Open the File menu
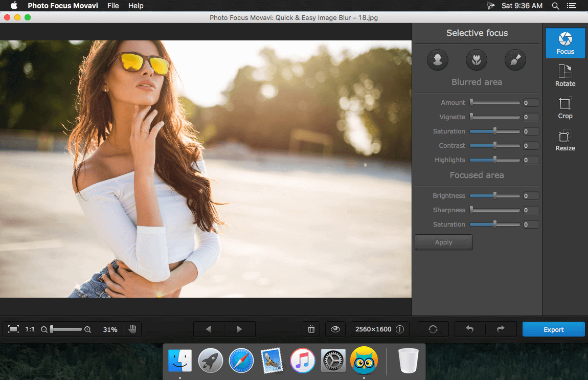 (113, 6)
